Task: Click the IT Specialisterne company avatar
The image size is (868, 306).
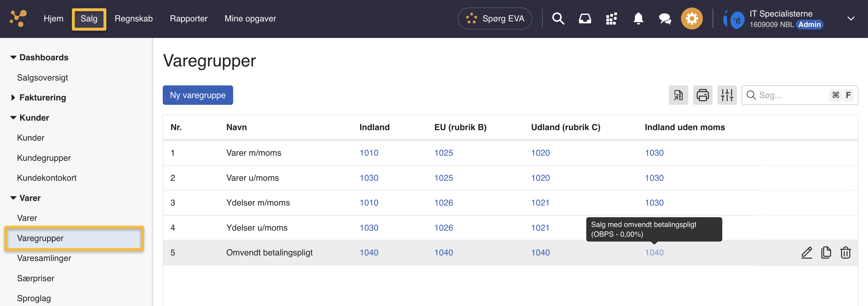Action: [x=734, y=19]
